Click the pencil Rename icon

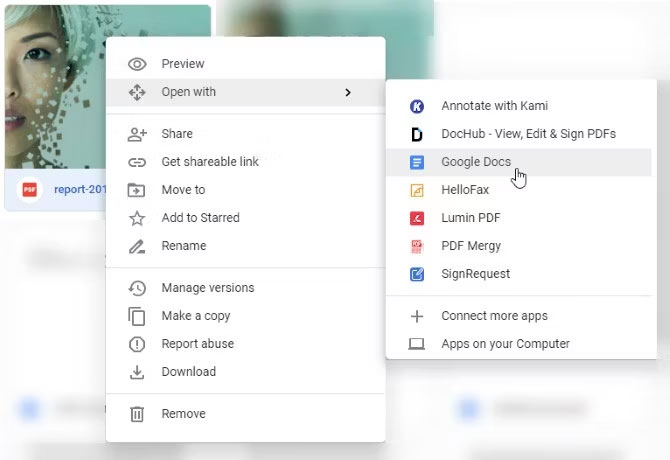(137, 246)
